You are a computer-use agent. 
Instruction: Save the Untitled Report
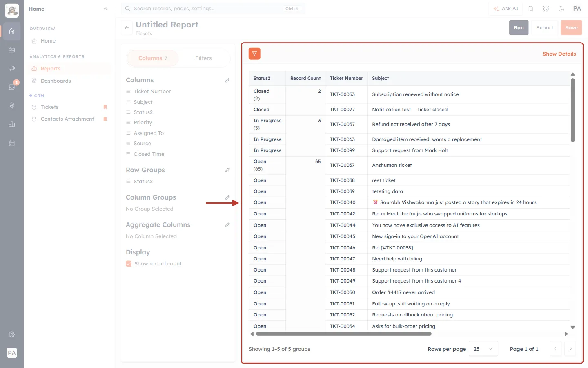coord(571,28)
